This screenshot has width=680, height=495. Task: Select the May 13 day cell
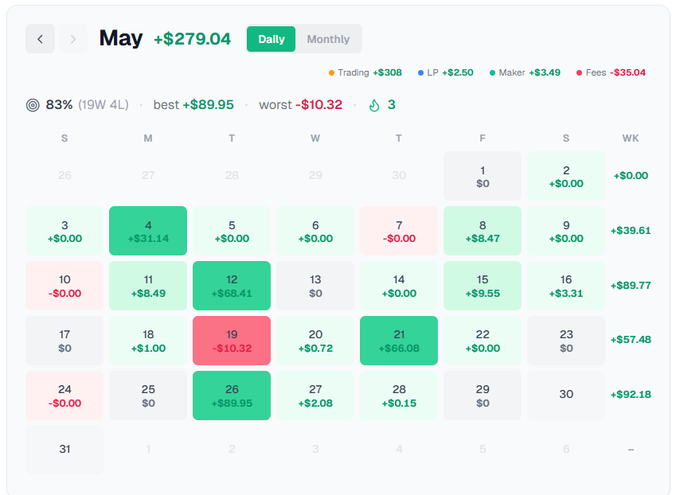[315, 285]
